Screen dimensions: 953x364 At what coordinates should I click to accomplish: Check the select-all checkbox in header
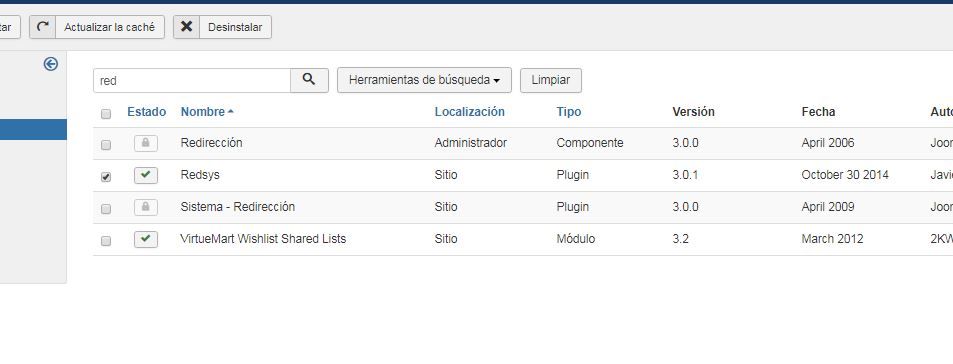click(106, 114)
